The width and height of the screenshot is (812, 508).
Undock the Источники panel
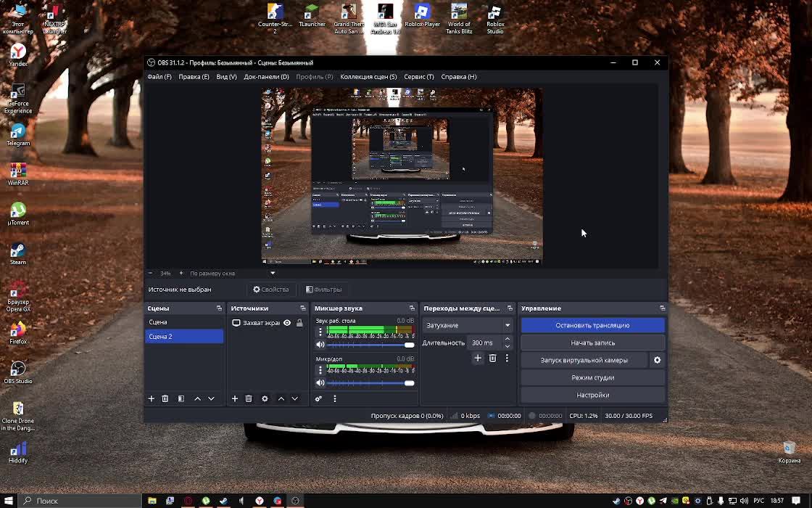(x=303, y=308)
